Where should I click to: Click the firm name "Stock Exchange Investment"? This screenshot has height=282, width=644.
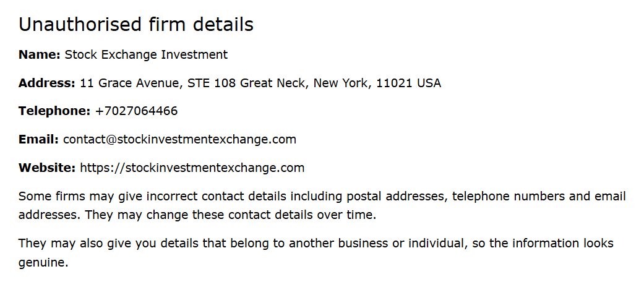[x=146, y=55]
